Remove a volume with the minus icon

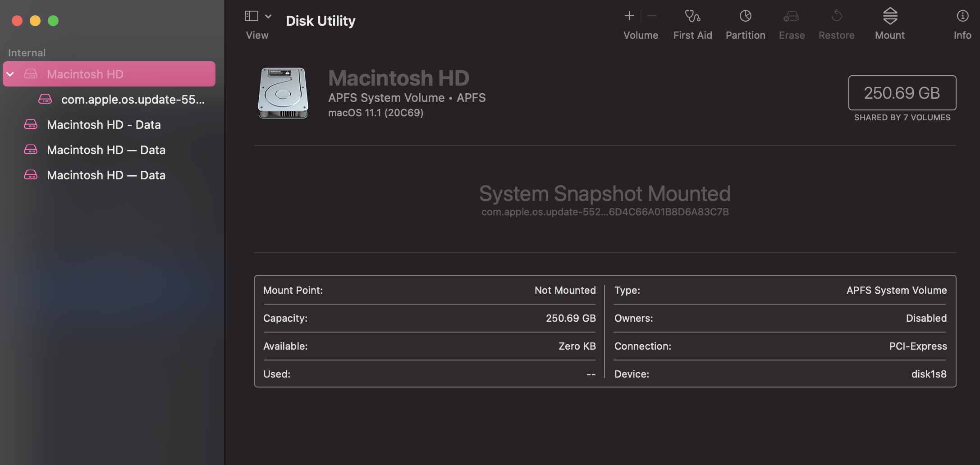pyautogui.click(x=652, y=16)
